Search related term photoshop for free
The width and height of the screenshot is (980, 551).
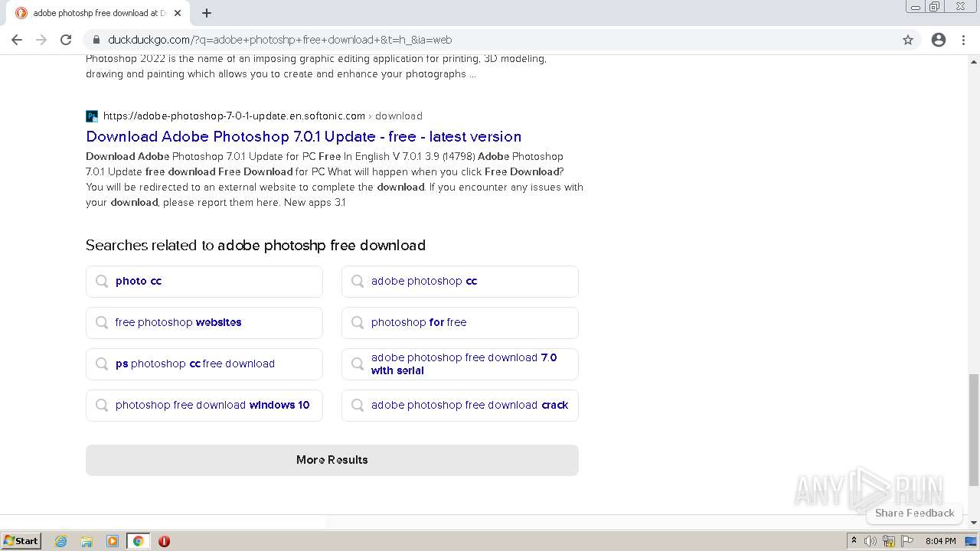pos(459,323)
